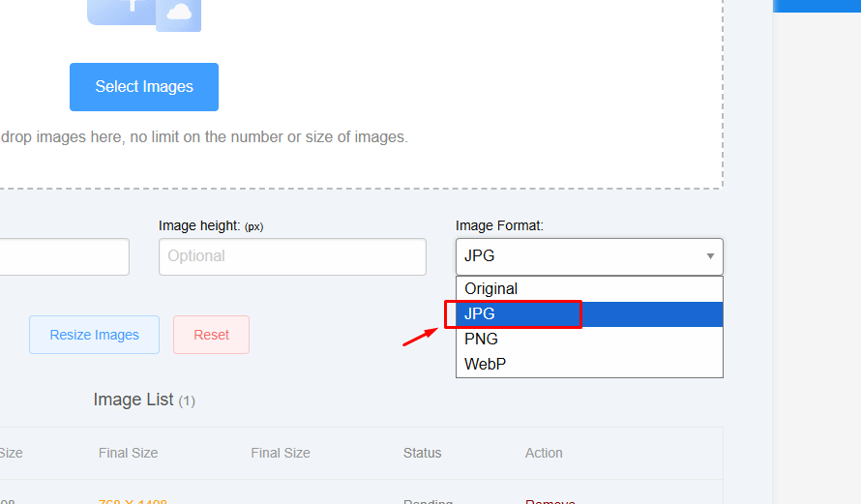Click the blue bar in the top-right corner
861x504 pixels.
(816, 6)
